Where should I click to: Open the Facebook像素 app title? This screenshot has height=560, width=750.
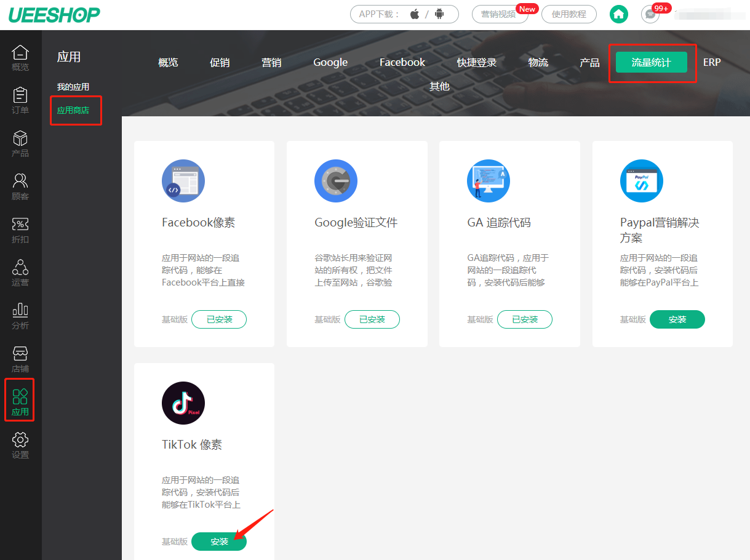pyautogui.click(x=199, y=223)
